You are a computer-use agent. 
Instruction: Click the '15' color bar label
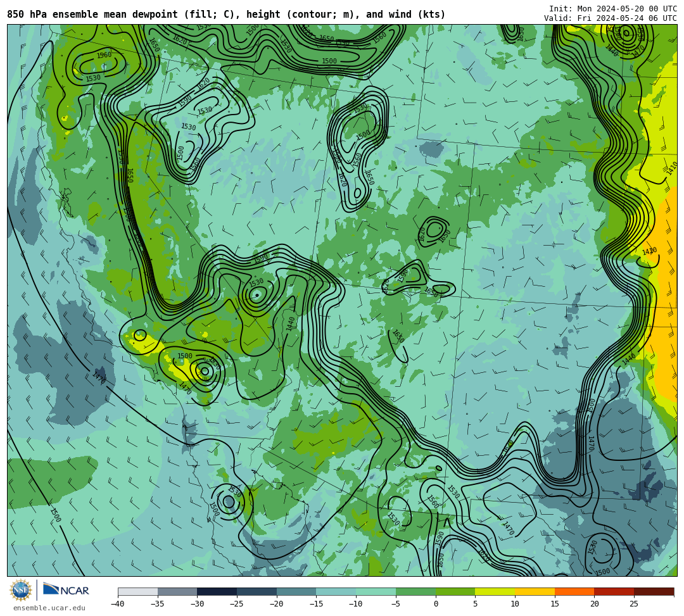[x=555, y=604]
